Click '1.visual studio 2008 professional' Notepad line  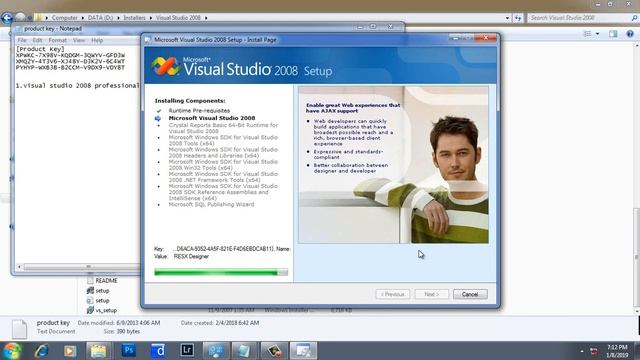pyautogui.click(x=78, y=86)
